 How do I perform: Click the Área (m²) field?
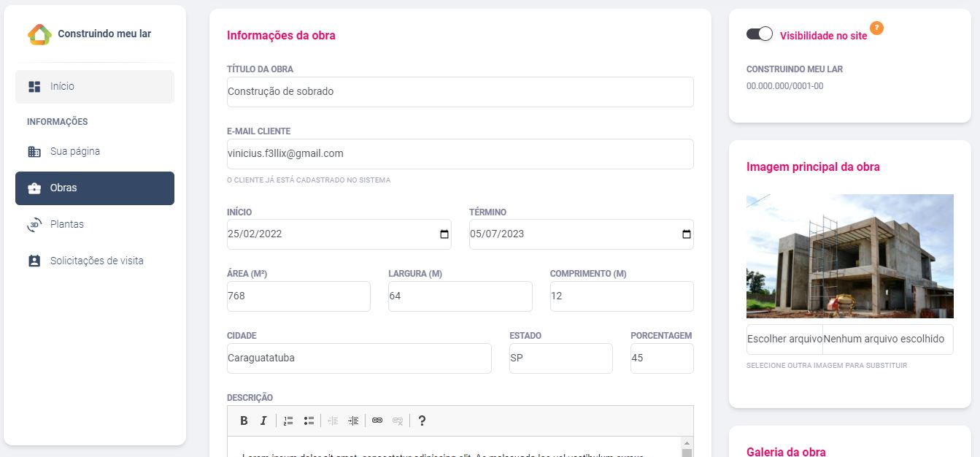(x=298, y=296)
